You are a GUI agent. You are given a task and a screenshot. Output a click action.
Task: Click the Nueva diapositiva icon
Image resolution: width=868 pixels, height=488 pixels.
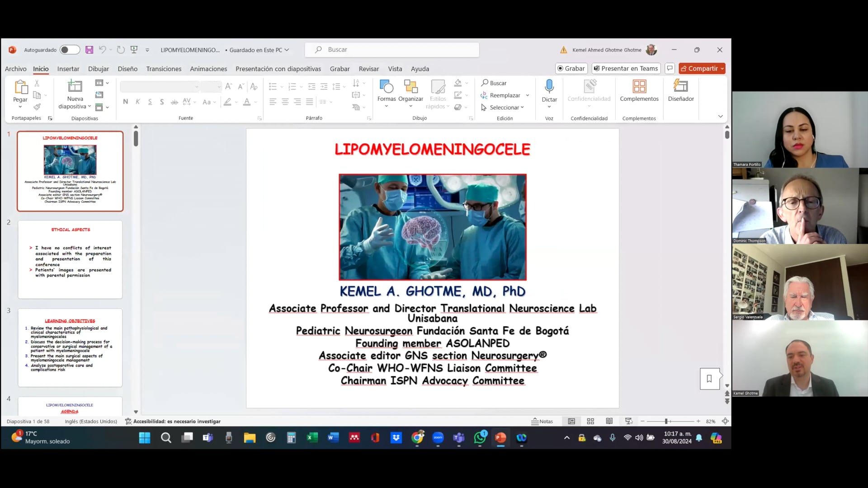(x=75, y=86)
